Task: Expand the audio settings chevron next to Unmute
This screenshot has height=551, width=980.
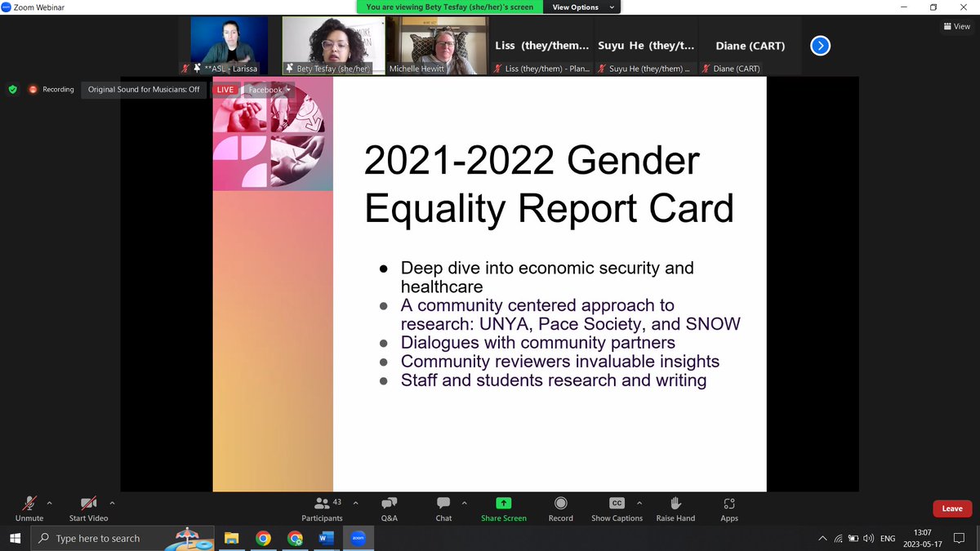Action: click(48, 502)
